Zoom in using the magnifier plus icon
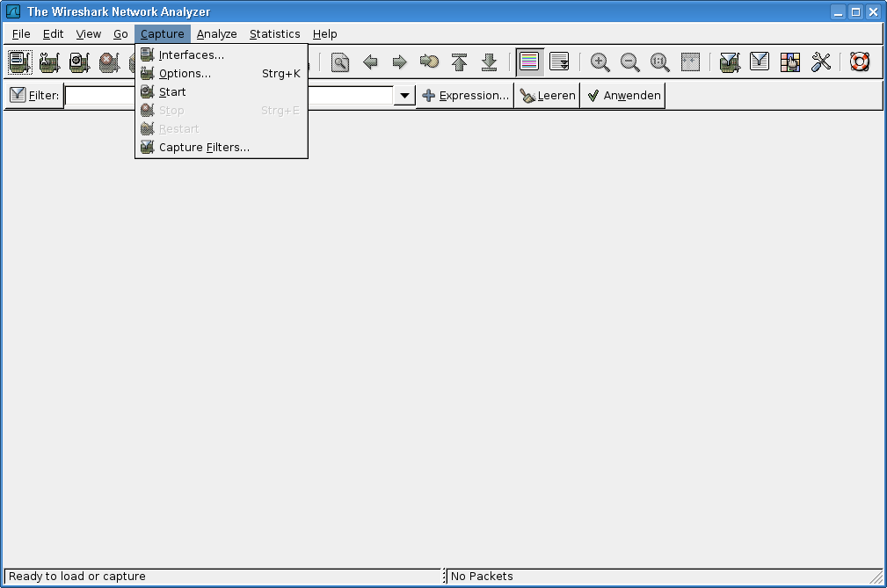The height and width of the screenshot is (588, 887). [600, 62]
